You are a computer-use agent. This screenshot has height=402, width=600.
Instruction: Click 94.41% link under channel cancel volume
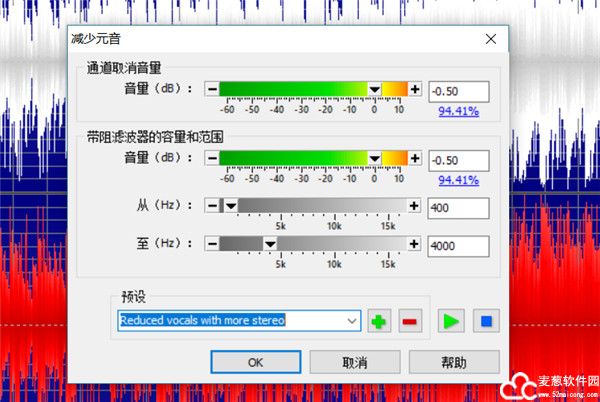[458, 111]
